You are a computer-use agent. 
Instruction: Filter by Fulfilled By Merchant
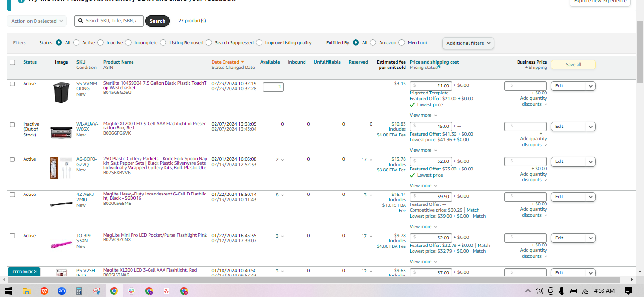(x=402, y=42)
